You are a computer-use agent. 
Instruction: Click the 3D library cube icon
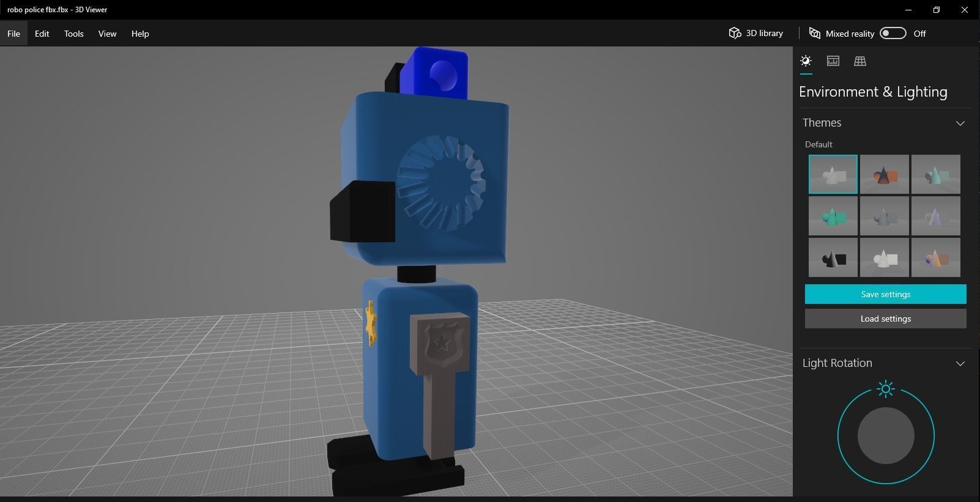point(735,33)
